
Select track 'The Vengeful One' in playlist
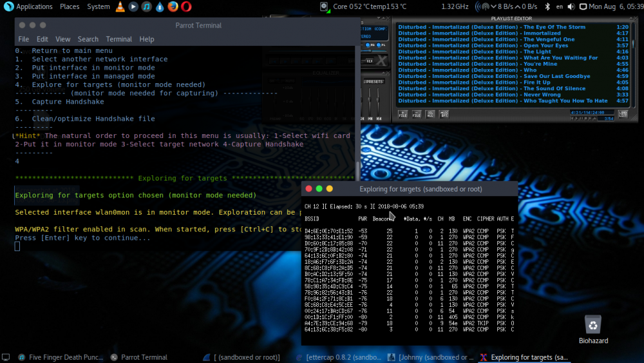pyautogui.click(x=513, y=39)
